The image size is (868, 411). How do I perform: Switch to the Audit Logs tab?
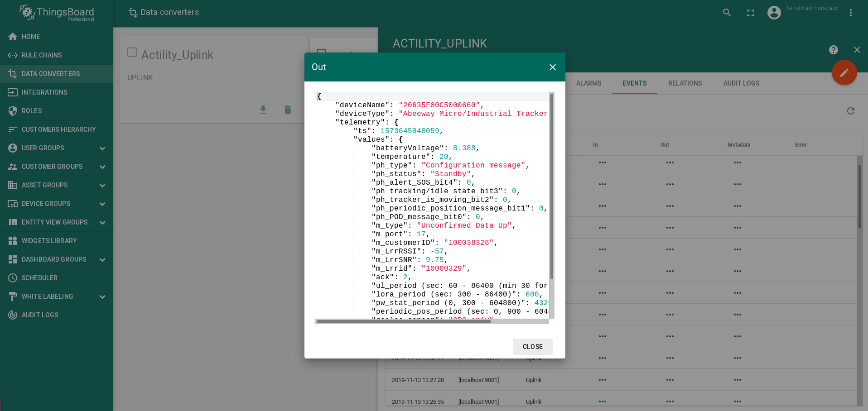[741, 83]
